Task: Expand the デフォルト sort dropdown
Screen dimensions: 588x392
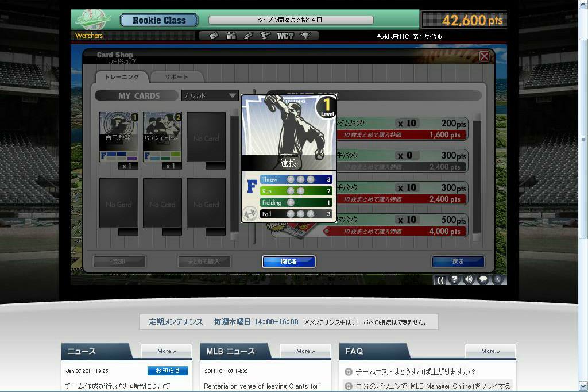Action: click(210, 95)
